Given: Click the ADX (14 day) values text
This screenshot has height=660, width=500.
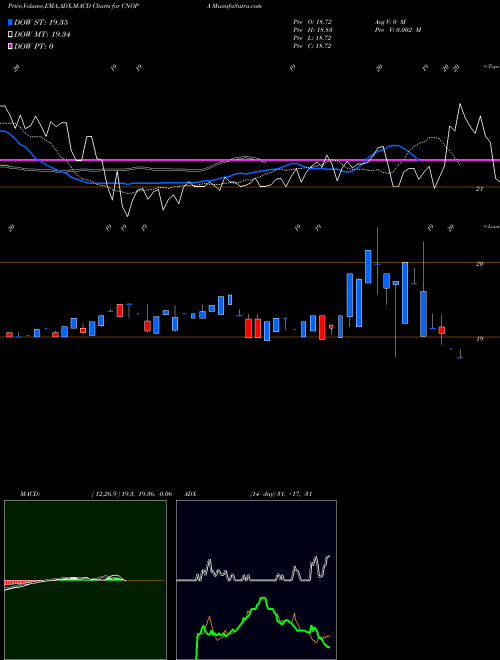Looking at the screenshot, I should coord(280,494).
